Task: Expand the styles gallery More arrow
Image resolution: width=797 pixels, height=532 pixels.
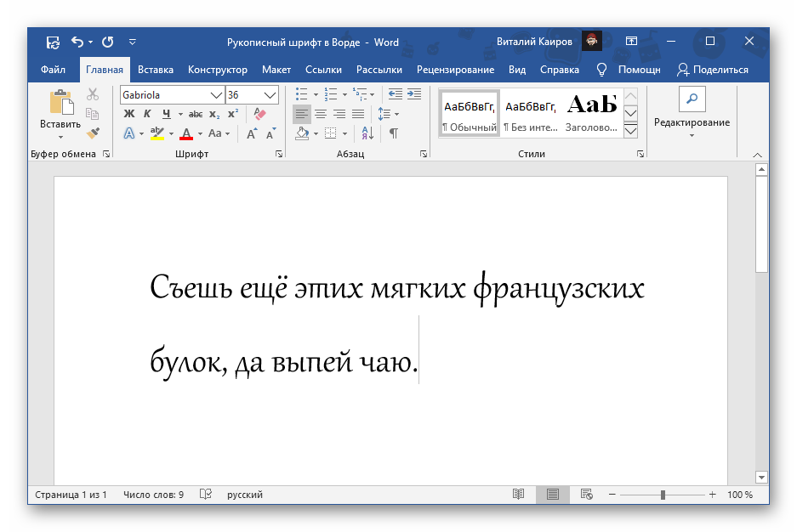Action: pyautogui.click(x=631, y=131)
